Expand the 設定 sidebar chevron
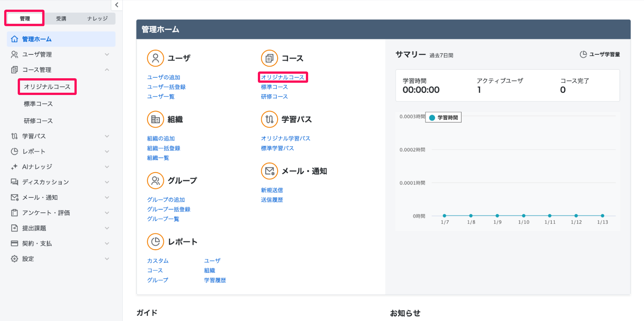644x321 pixels. pos(107,259)
